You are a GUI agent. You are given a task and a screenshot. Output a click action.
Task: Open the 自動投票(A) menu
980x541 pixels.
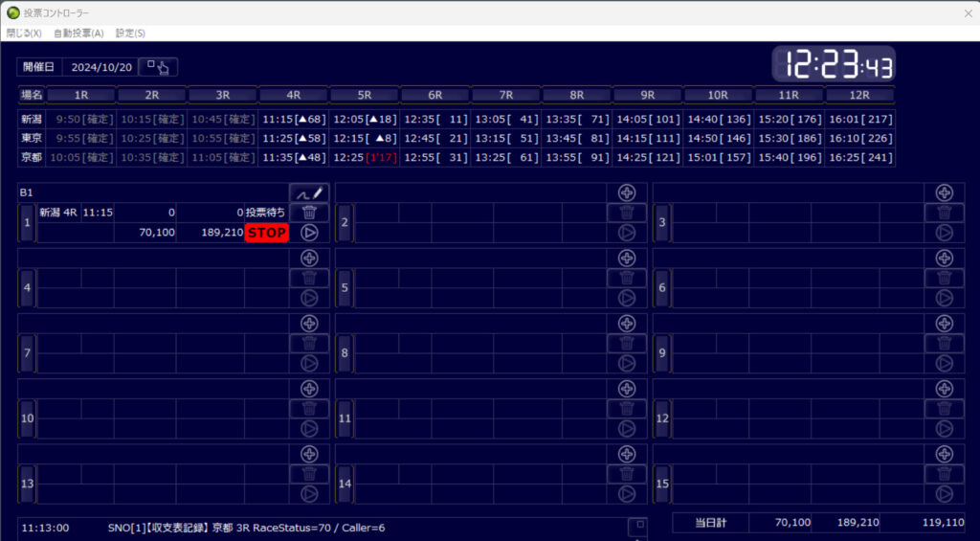(x=78, y=33)
